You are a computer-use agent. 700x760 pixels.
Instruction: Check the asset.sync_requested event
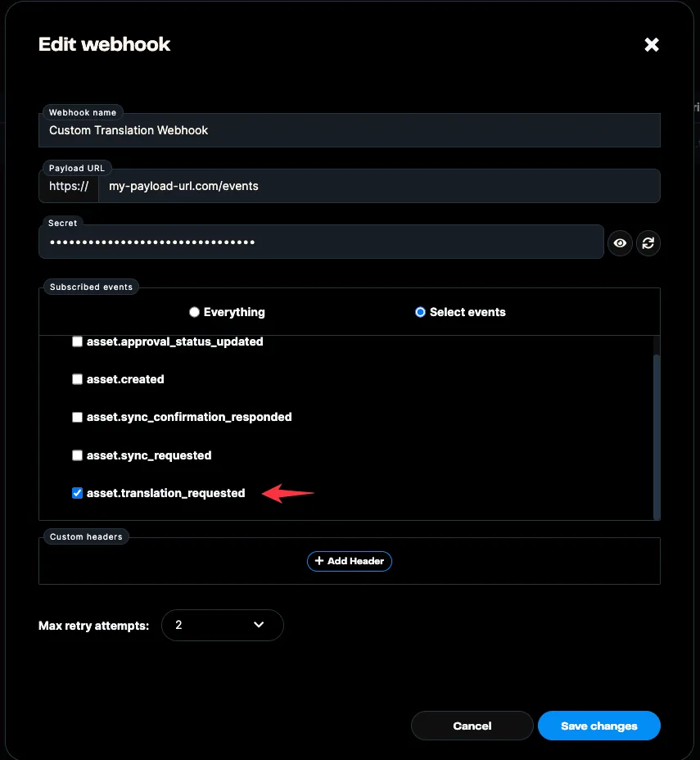77,455
